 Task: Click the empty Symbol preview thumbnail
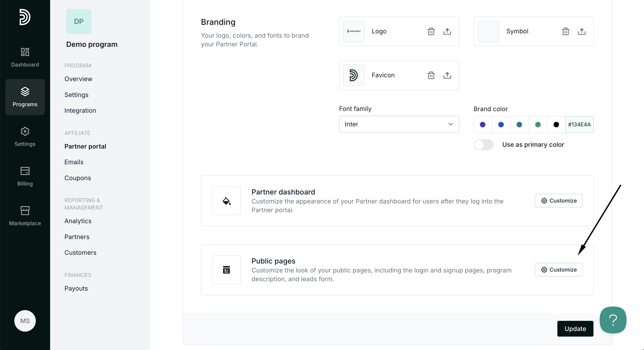[x=488, y=31]
